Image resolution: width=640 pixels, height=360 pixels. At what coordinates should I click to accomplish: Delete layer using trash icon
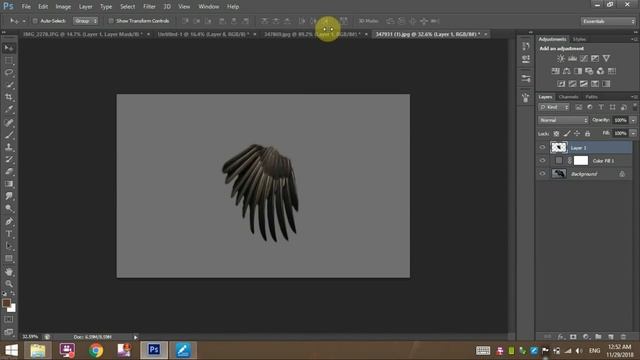tap(623, 337)
